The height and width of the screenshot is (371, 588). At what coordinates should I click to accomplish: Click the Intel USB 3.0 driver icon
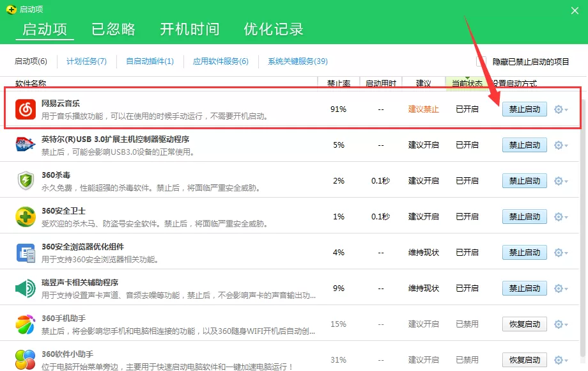[x=26, y=145]
